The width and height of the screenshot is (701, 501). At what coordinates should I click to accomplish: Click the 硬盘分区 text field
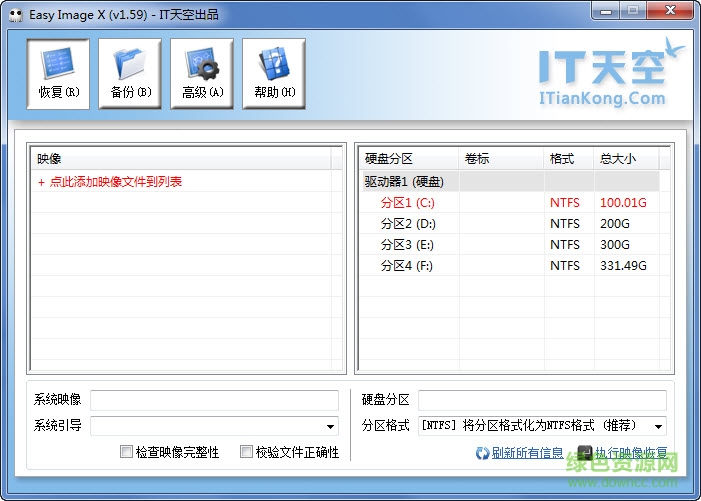tap(541, 401)
